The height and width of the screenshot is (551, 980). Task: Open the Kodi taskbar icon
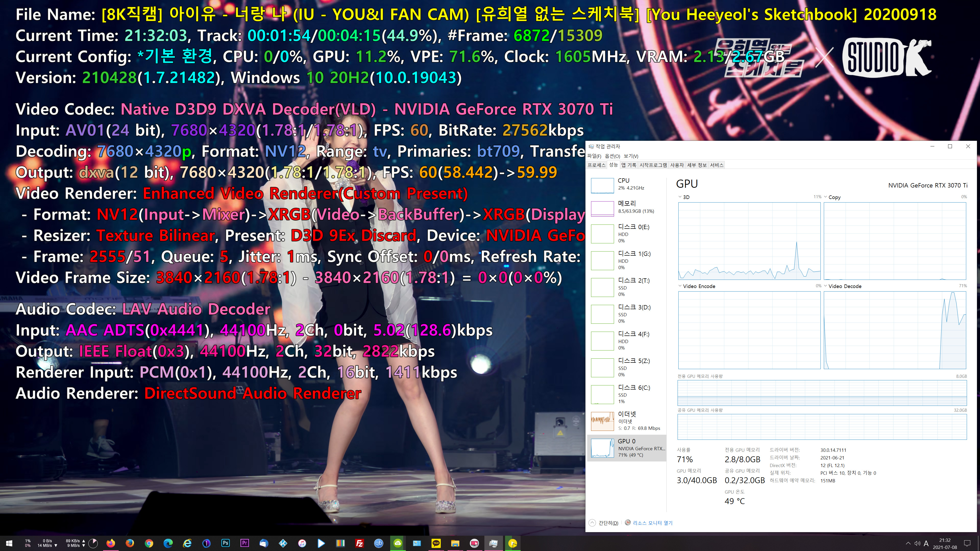pyautogui.click(x=283, y=543)
